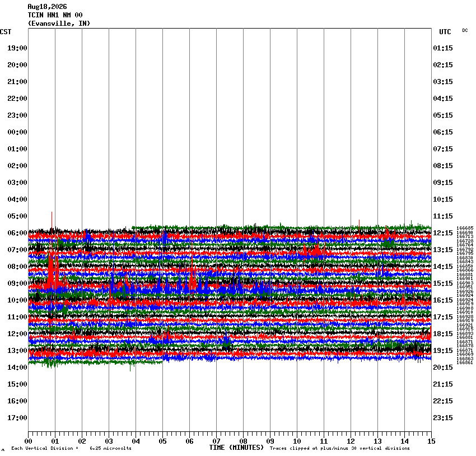
Task: Click minute marker 12 on the time axis
Action: [351, 441]
